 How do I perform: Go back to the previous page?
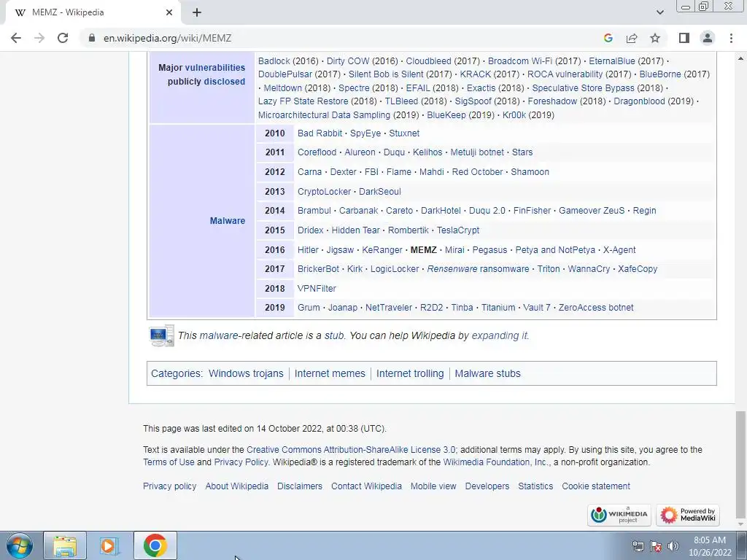tap(16, 38)
